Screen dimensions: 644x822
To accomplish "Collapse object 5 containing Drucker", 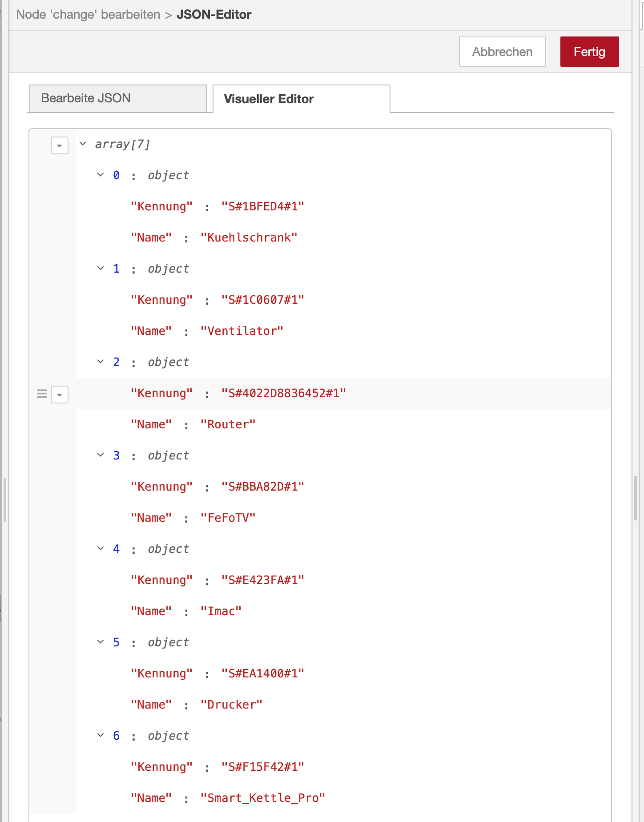I will [x=101, y=642].
